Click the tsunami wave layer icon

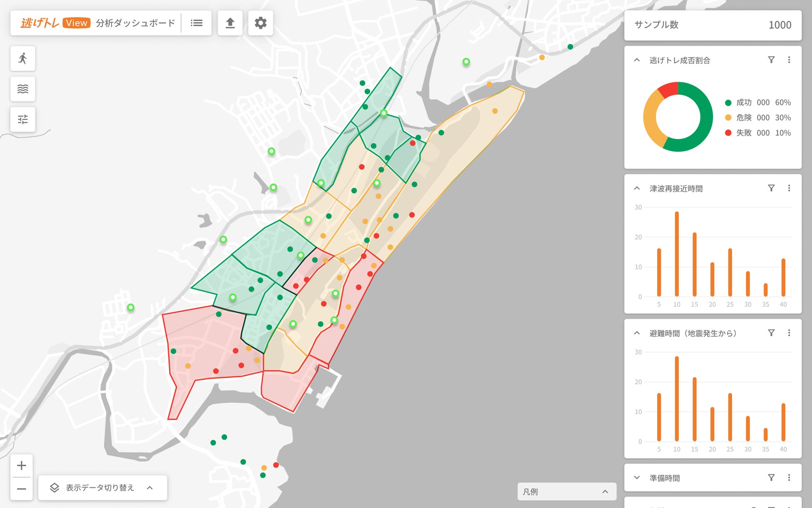(23, 89)
